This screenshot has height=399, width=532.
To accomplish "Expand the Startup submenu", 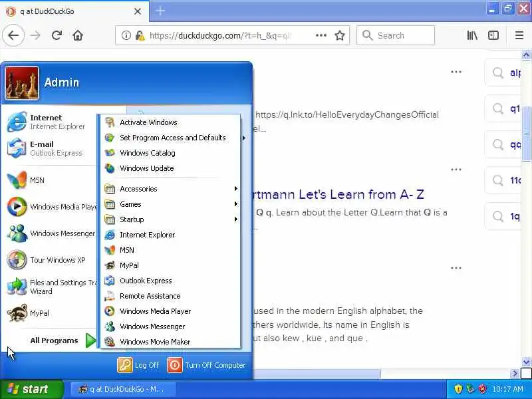I will pos(170,219).
